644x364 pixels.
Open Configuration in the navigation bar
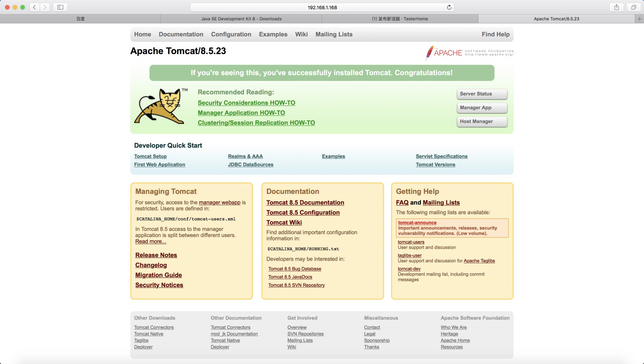(x=231, y=34)
